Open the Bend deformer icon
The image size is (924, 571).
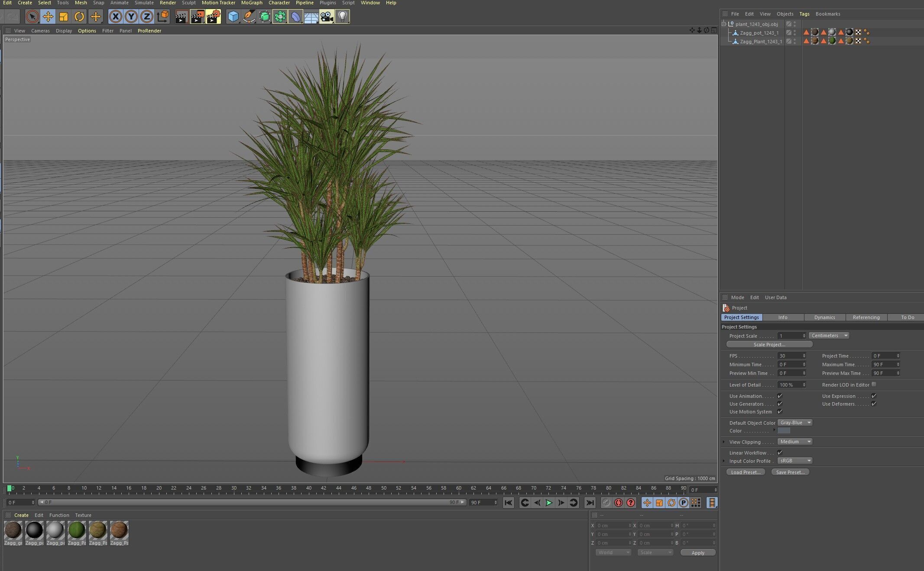295,17
